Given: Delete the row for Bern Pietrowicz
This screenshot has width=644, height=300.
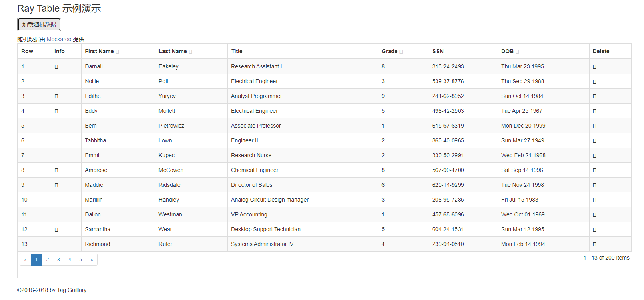Looking at the screenshot, I should (594, 126).
